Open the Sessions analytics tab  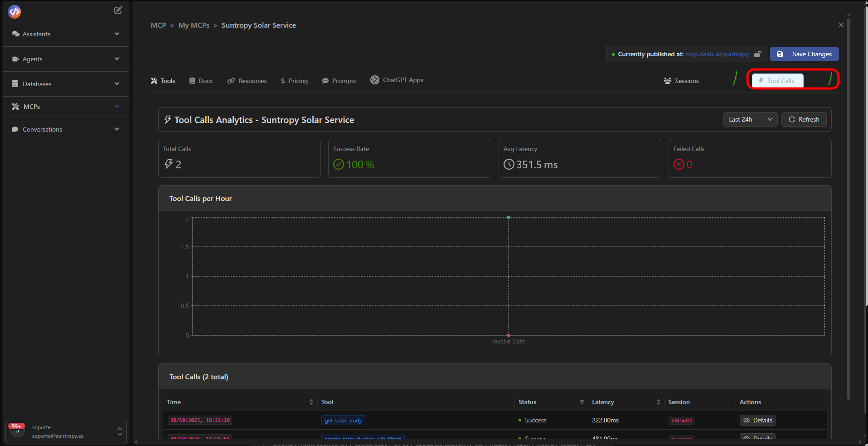[x=681, y=81]
